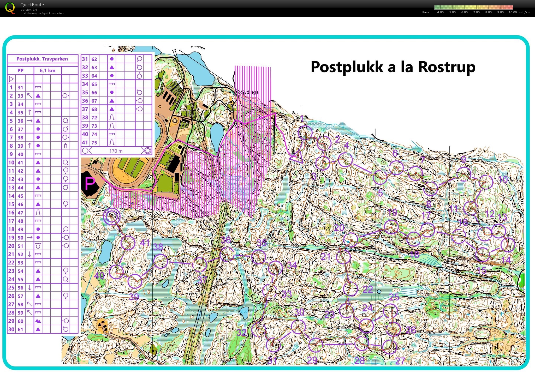Click control code 47 in description row 16

pos(21,213)
